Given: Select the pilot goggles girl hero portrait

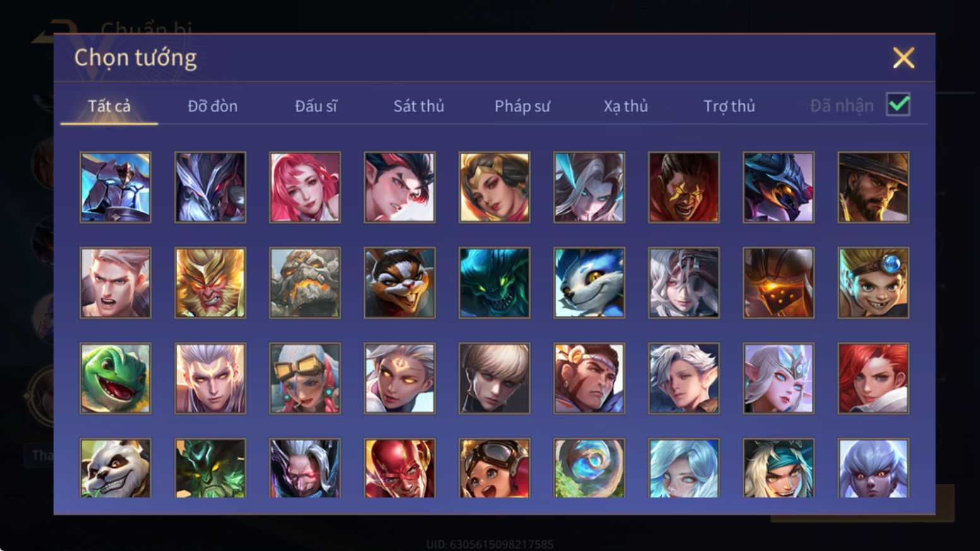Looking at the screenshot, I should tap(494, 468).
